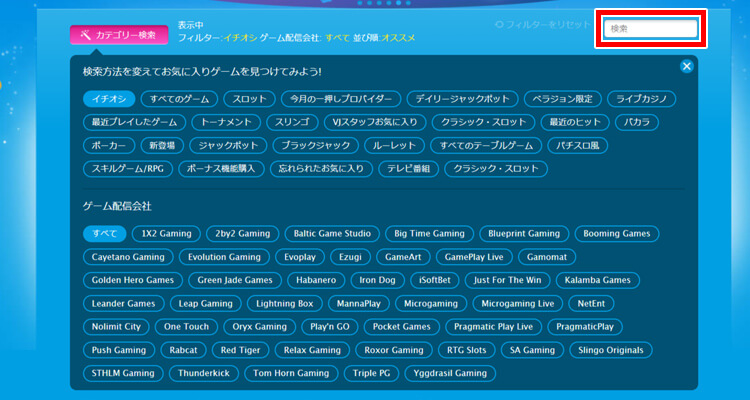Select 最近のヒット category
The width and height of the screenshot is (750, 400).
tap(575, 122)
